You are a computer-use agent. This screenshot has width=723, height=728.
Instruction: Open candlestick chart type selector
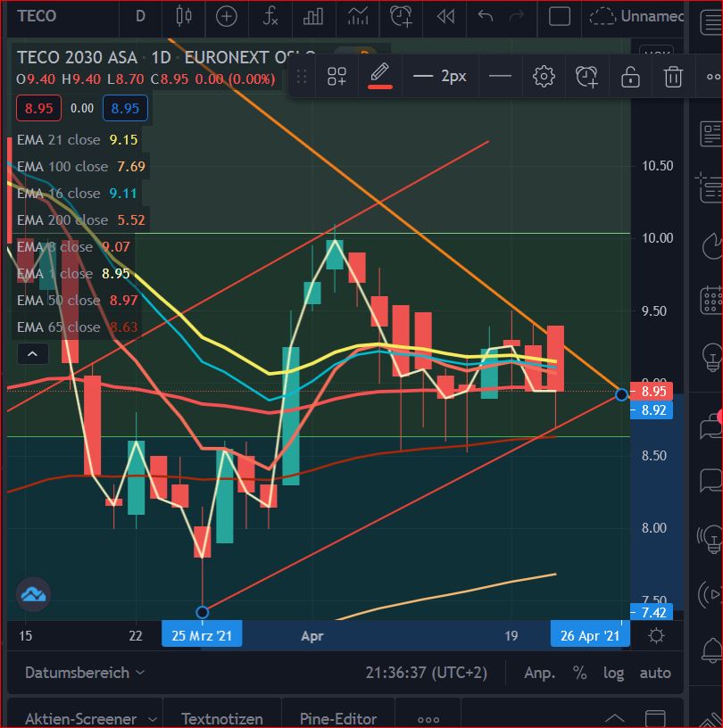click(x=184, y=17)
